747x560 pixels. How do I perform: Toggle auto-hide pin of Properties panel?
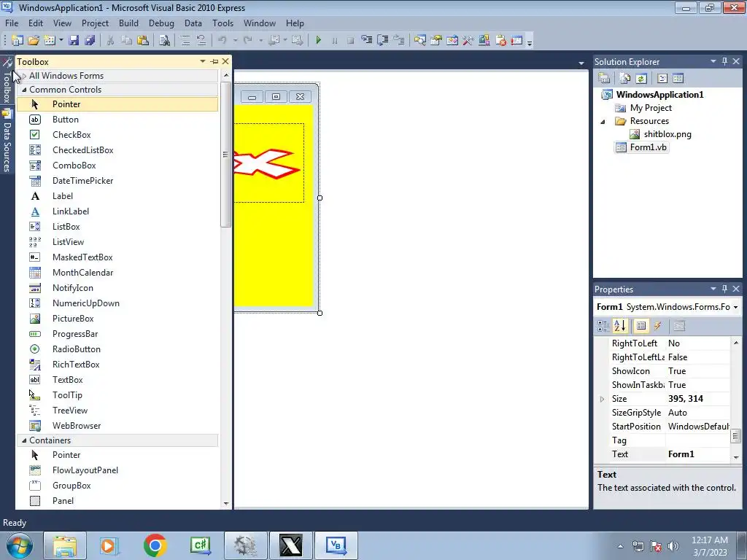(724, 289)
